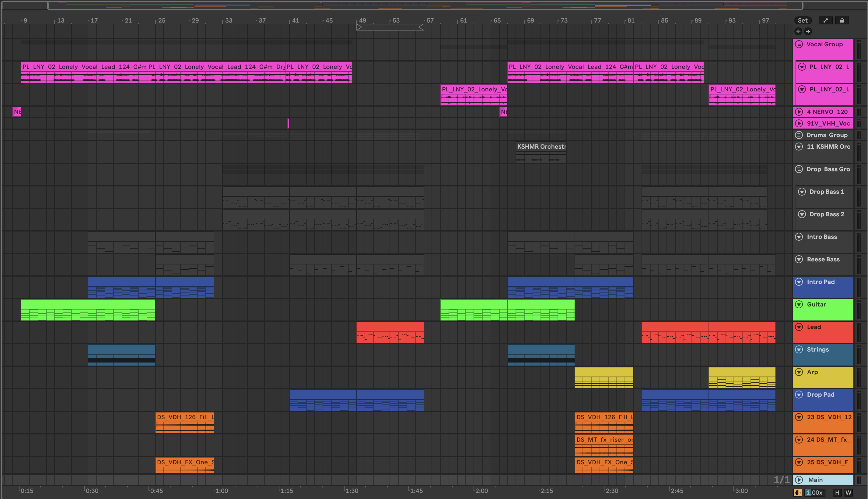This screenshot has width=868, height=499.
Task: Collapse the Guitar track
Action: [799, 304]
